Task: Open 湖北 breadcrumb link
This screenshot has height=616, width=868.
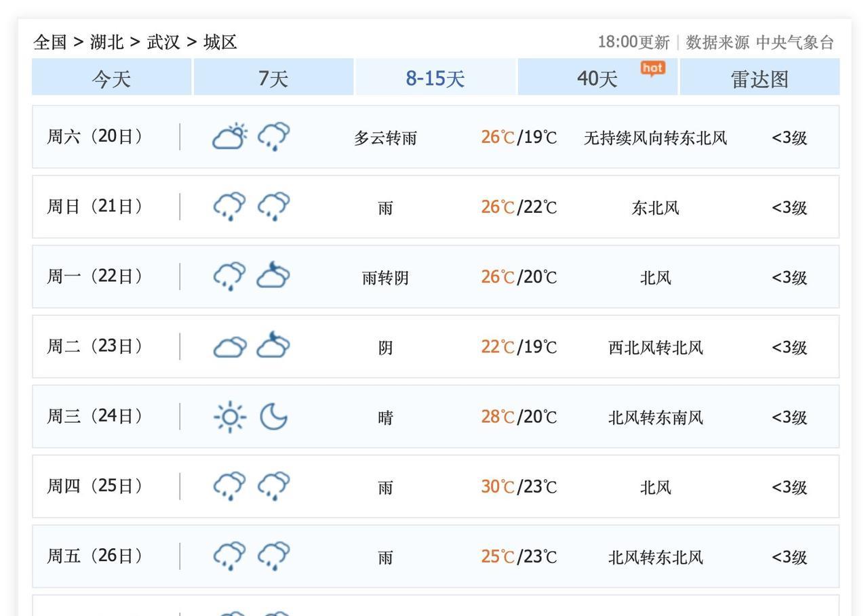Action: point(107,42)
